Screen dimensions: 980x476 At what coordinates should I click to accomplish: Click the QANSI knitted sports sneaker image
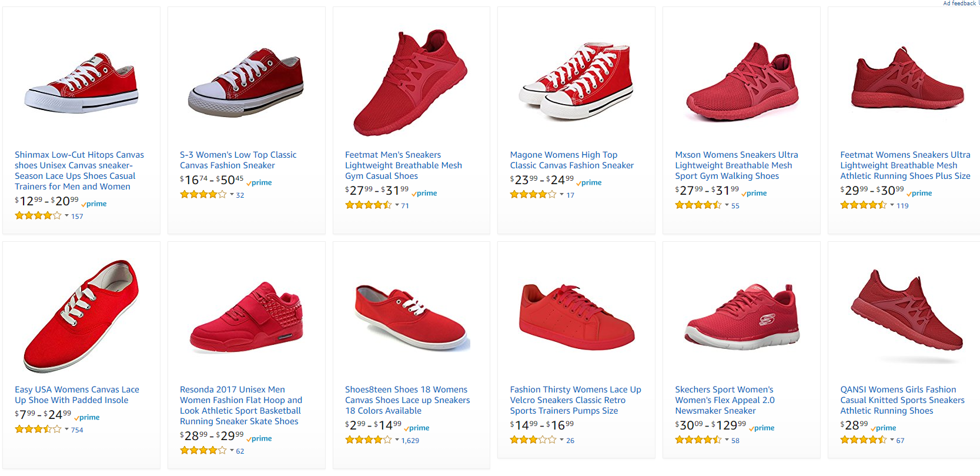tap(907, 317)
